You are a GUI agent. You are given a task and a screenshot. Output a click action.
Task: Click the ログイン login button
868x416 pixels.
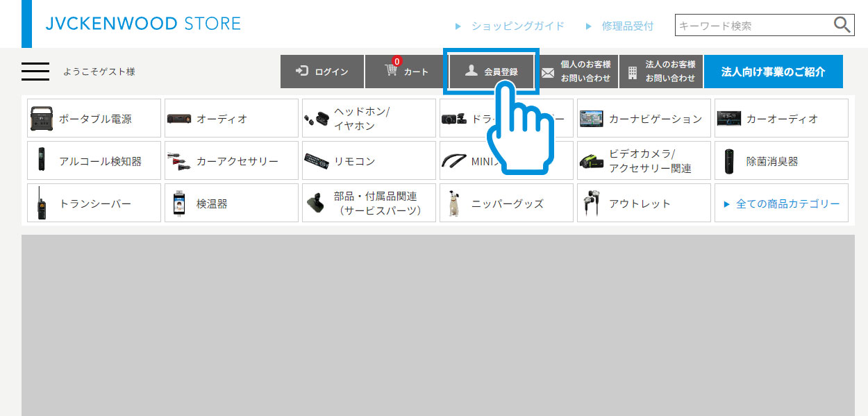(322, 72)
